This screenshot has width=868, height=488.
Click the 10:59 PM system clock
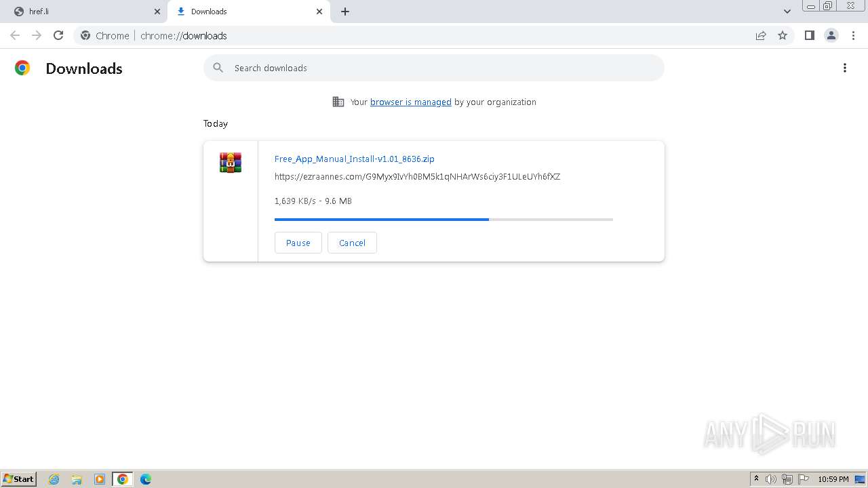tap(833, 479)
